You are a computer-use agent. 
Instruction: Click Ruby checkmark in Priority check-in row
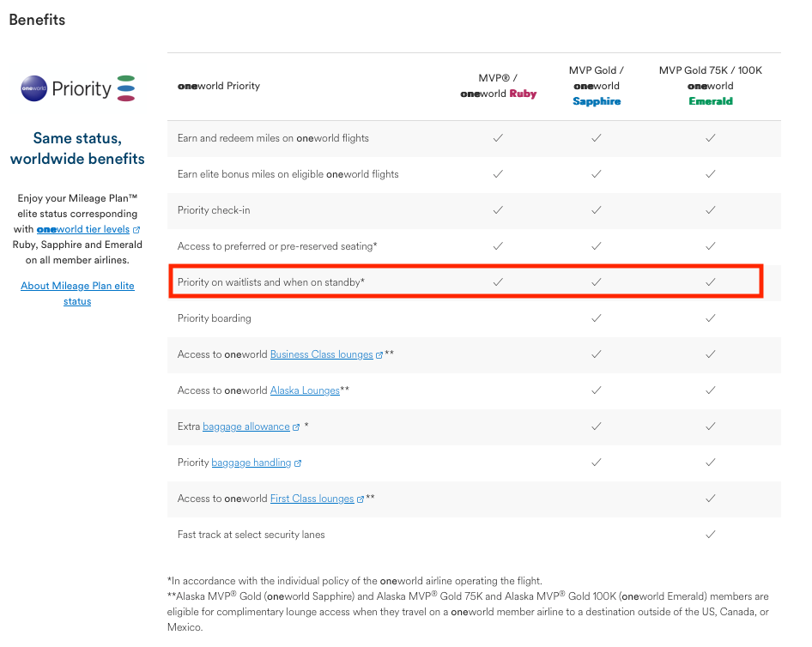[498, 210]
